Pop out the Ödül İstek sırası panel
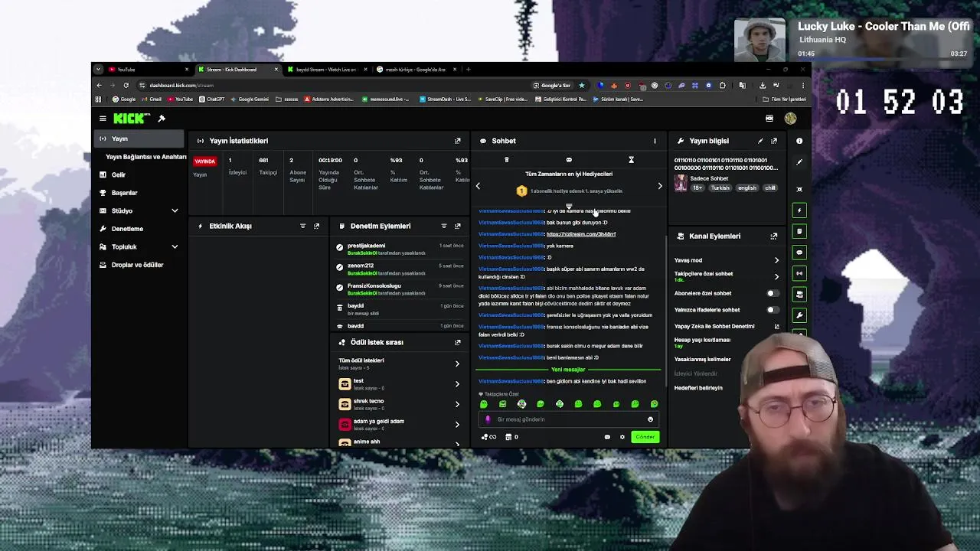980x551 pixels. [458, 343]
